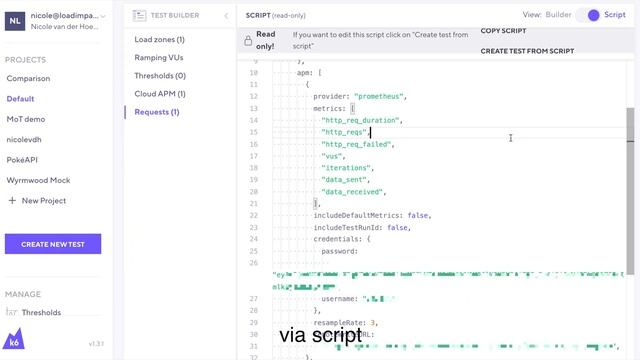Viewport: 640px width, 360px height.
Task: Click the NL user avatar icon
Action: (x=15, y=21)
